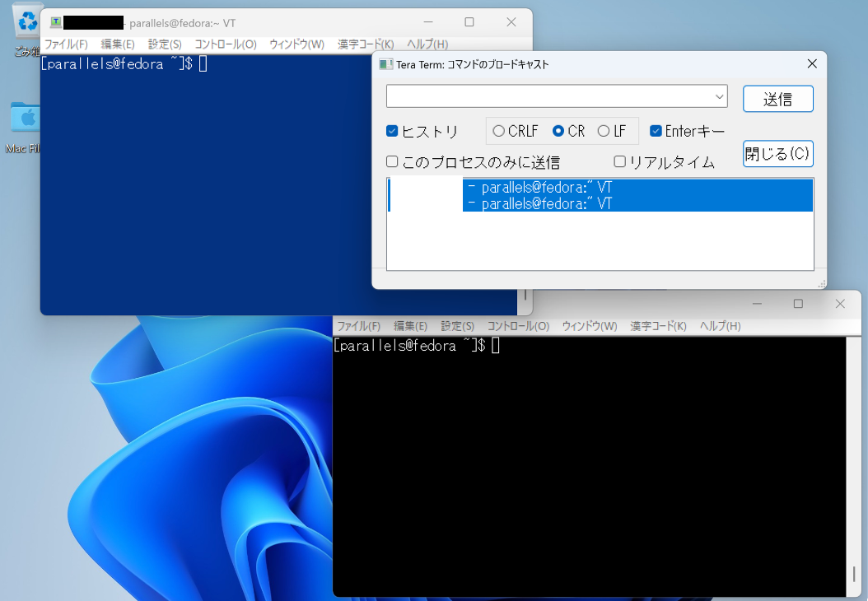Open ヘルプ(H) menu in bottom black terminal window

click(721, 326)
